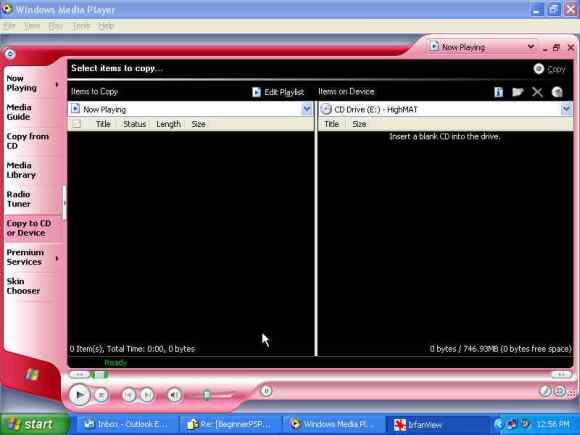Open the Help menu
The width and height of the screenshot is (580, 435).
[106, 26]
